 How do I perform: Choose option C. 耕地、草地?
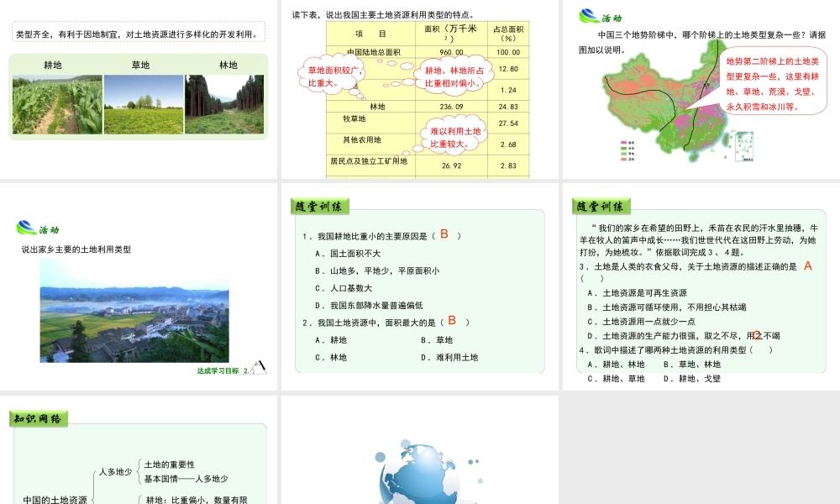click(616, 378)
